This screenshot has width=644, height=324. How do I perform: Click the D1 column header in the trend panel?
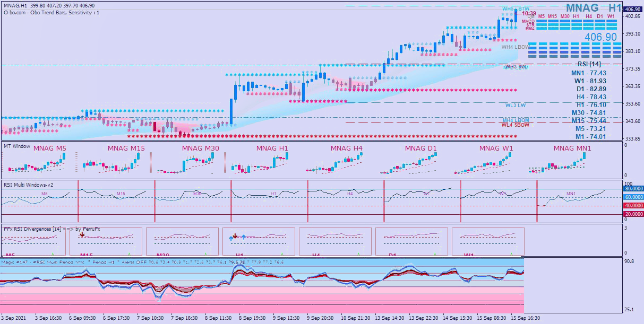599,16
